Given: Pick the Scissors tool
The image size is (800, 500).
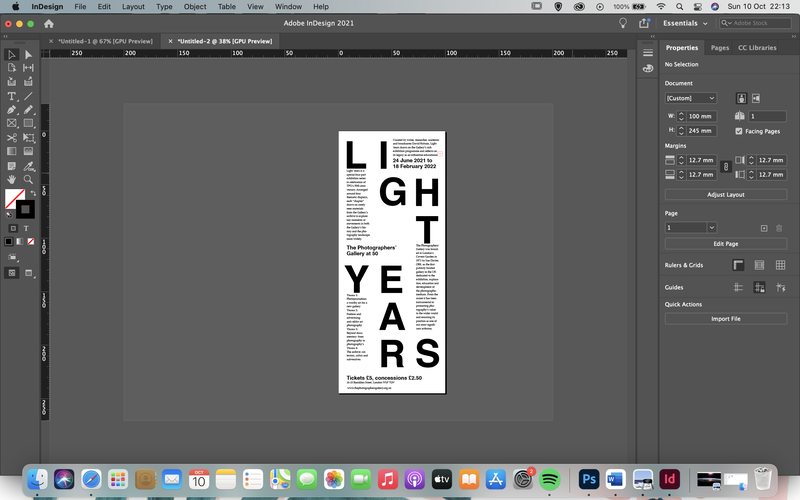Looking at the screenshot, I should [x=11, y=137].
